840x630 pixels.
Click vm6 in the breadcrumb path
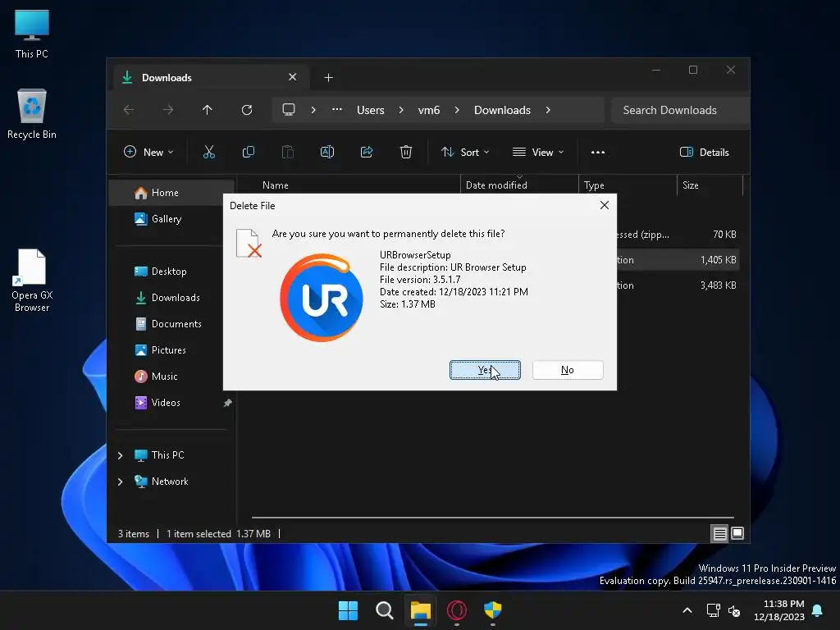coord(429,110)
